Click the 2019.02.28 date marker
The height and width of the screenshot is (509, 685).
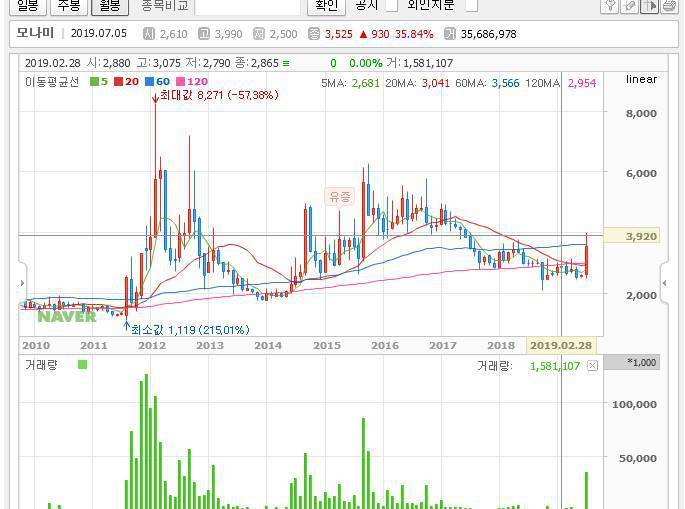pos(561,346)
